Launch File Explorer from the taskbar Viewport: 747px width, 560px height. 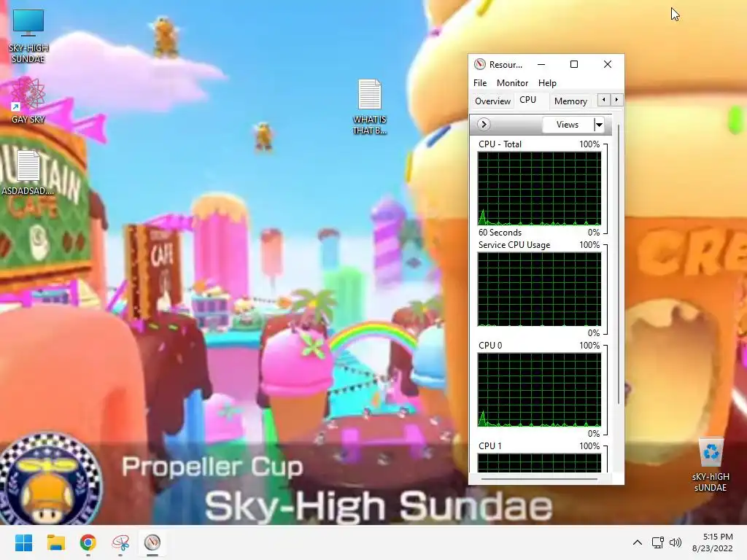(x=55, y=542)
